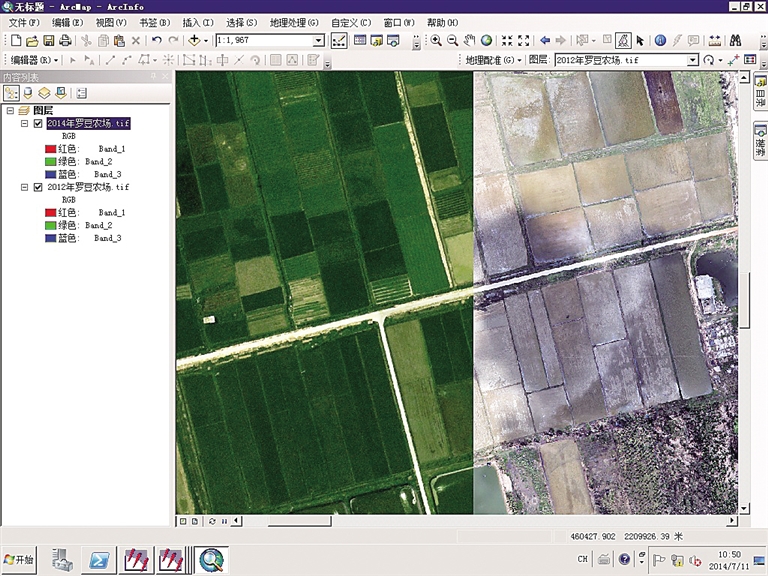This screenshot has height=576, width=768.
Task: Click the 地理配准 toolbar button
Action: tap(494, 60)
